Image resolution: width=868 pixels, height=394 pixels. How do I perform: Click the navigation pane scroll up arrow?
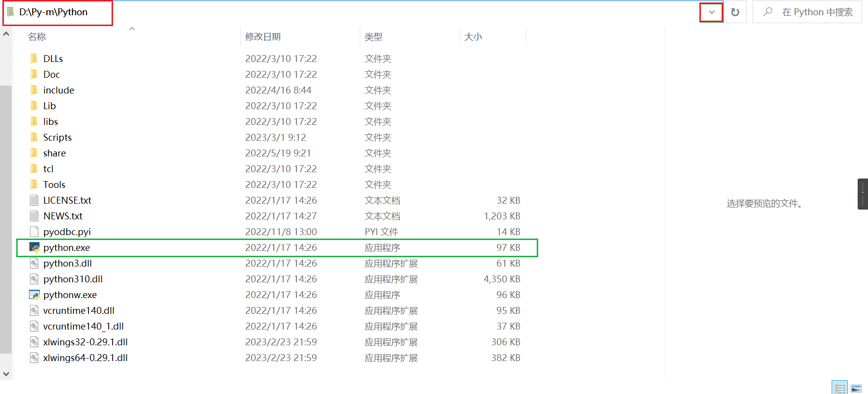[x=6, y=34]
